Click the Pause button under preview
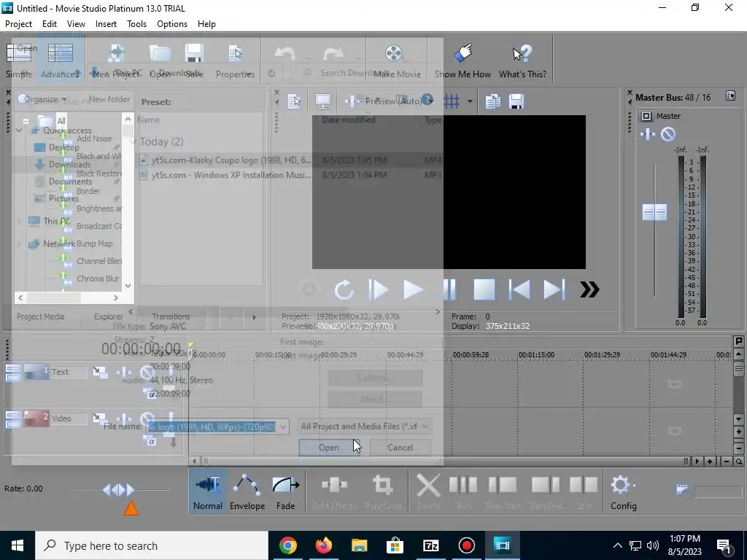Screen dimensions: 747x560 point(449,289)
